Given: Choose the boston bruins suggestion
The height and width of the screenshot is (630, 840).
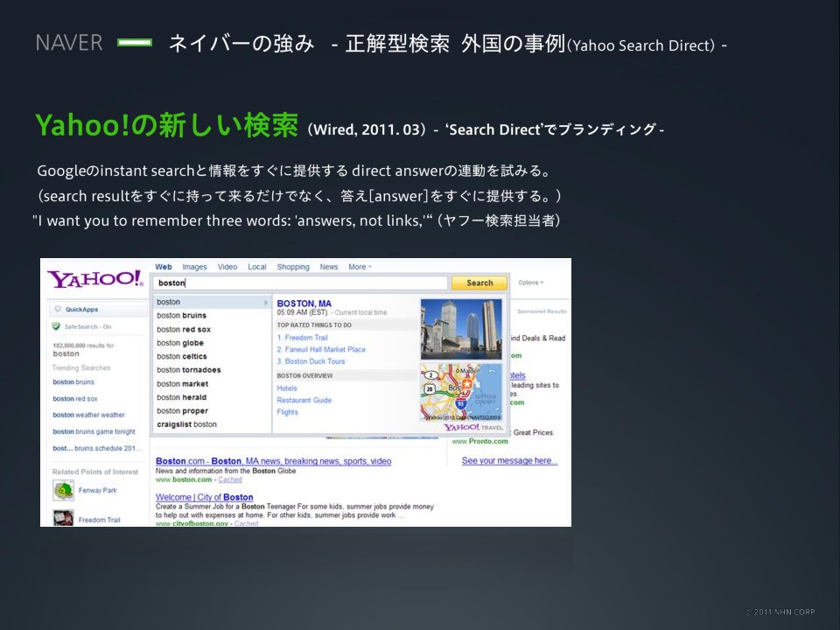Looking at the screenshot, I should point(182,316).
